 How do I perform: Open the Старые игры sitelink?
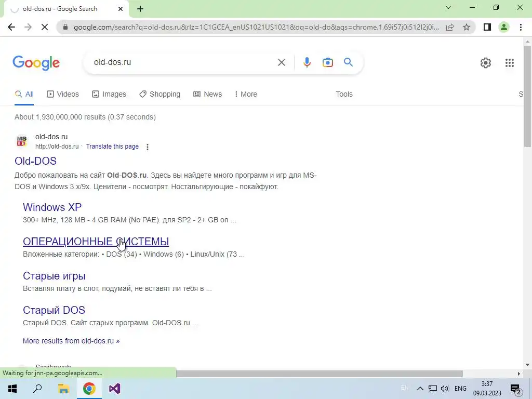click(x=54, y=276)
